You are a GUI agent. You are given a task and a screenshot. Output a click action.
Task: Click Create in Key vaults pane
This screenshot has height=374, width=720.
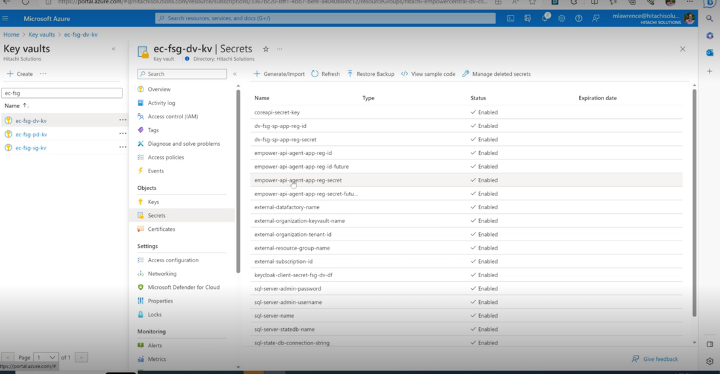click(20, 74)
